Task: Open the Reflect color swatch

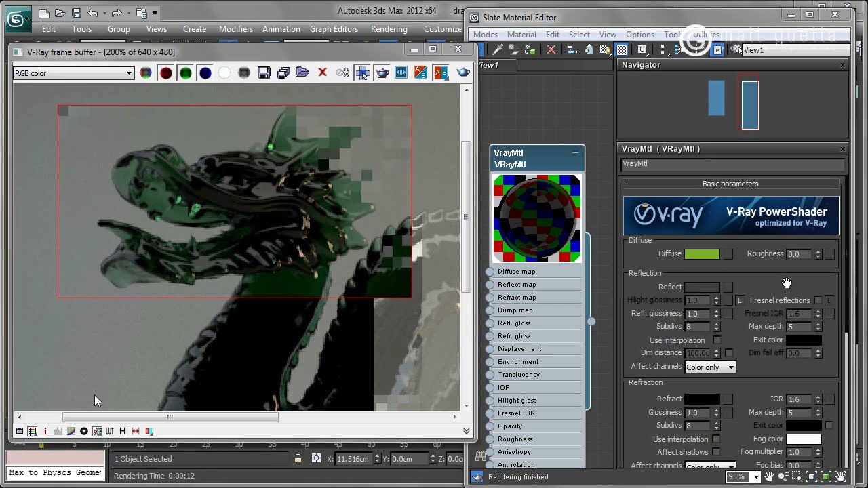Action: coord(702,287)
